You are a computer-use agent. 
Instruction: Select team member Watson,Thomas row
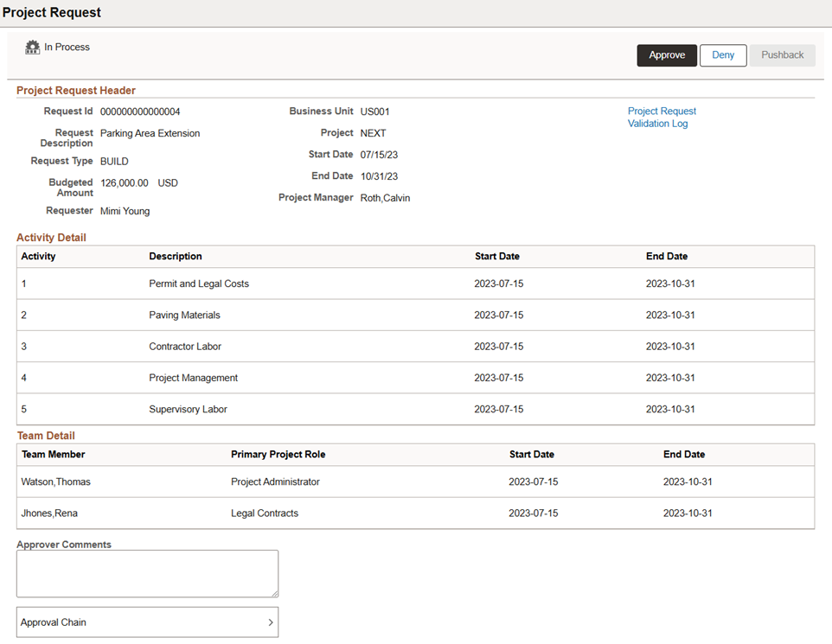click(56, 482)
